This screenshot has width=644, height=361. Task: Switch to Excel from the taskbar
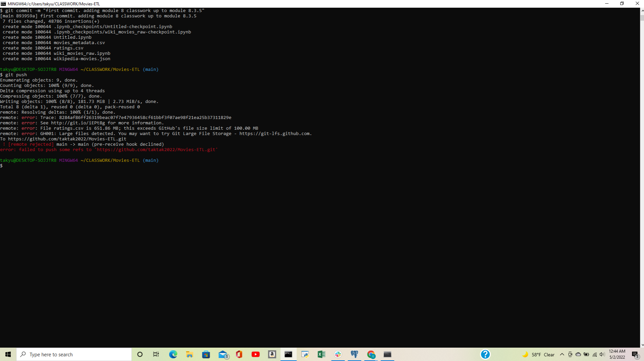pos(321,354)
